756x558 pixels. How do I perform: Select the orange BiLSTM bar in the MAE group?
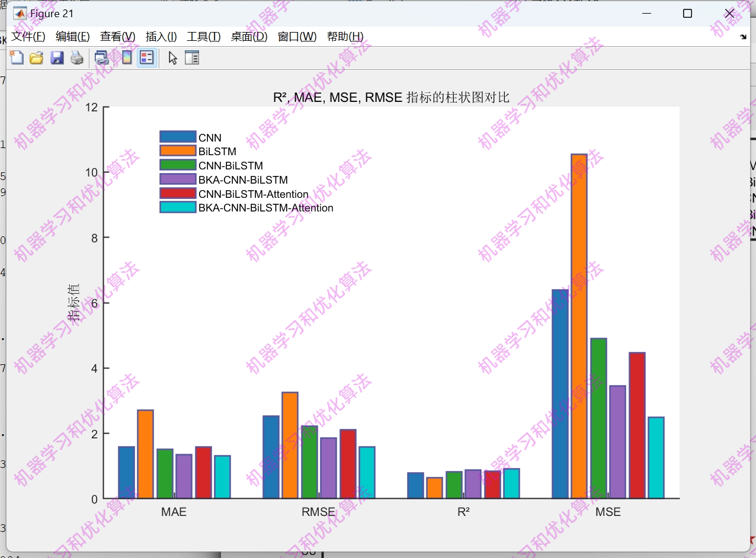coord(145,454)
